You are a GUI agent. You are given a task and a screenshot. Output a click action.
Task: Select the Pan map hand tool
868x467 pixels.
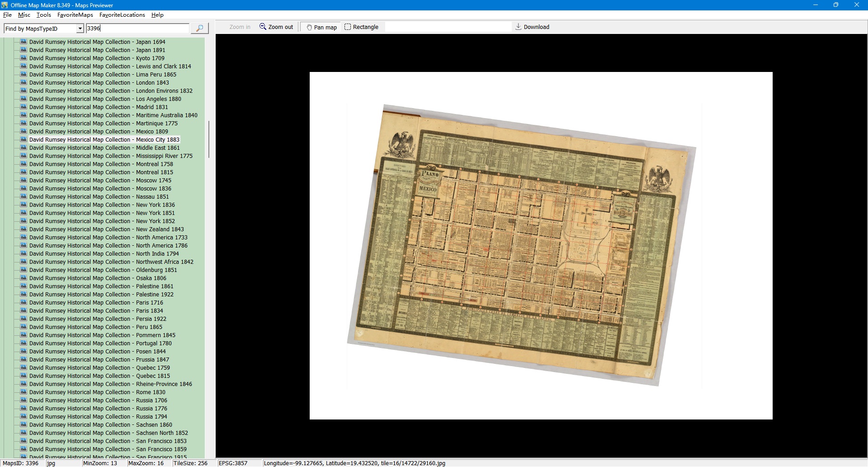click(x=322, y=27)
